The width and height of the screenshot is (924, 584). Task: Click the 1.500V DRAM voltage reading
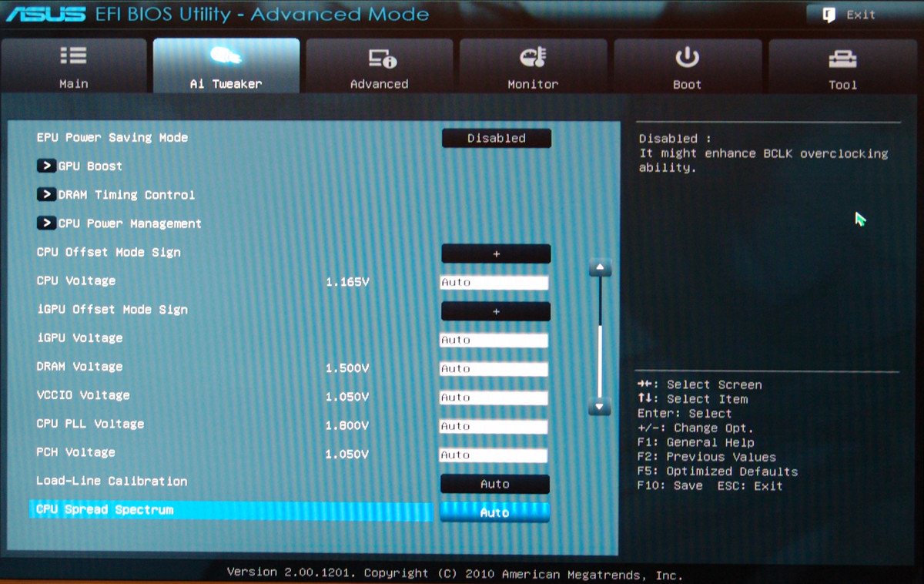click(347, 368)
